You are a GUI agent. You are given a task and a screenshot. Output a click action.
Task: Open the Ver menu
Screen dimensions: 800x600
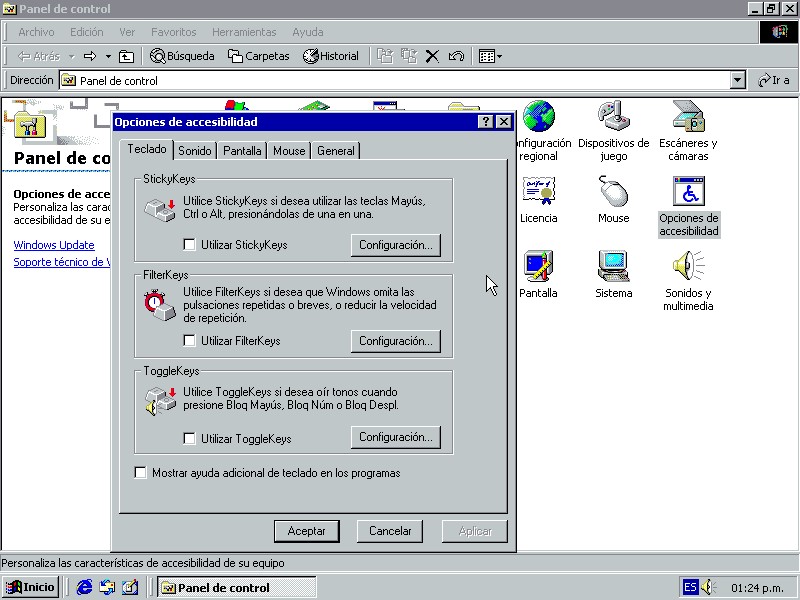pyautogui.click(x=127, y=32)
